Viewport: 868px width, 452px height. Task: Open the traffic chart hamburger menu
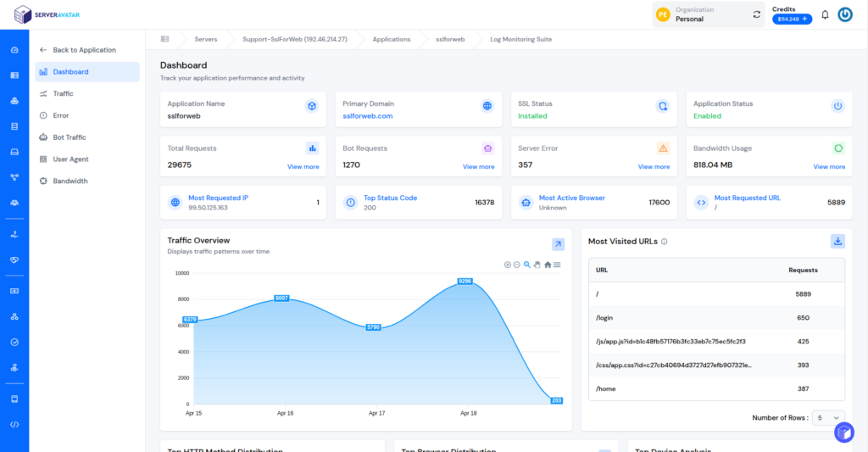click(557, 265)
